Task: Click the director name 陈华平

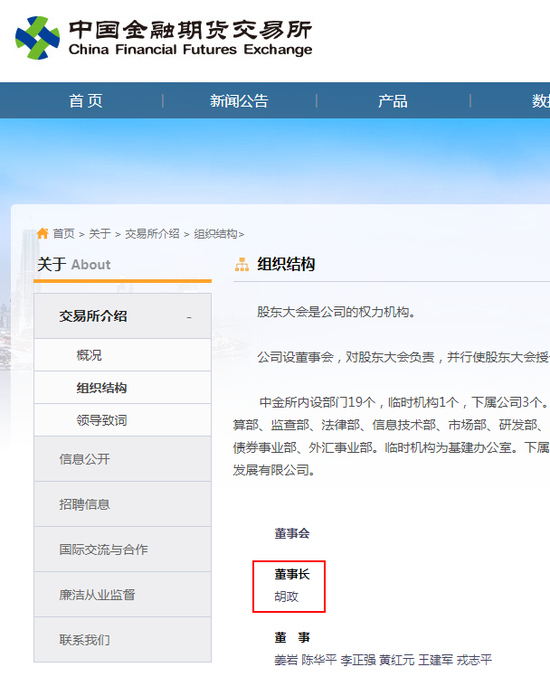Action: [319, 660]
